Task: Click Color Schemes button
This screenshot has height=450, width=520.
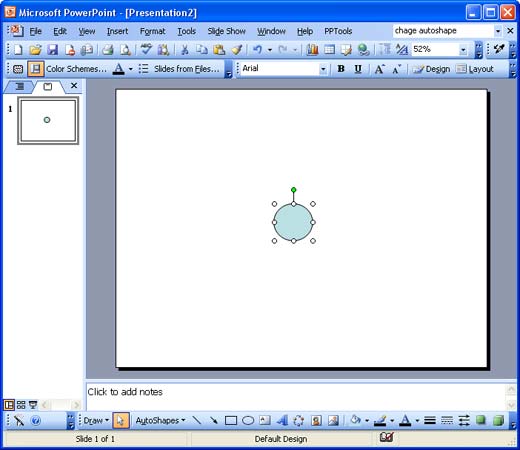Action: (x=76, y=69)
